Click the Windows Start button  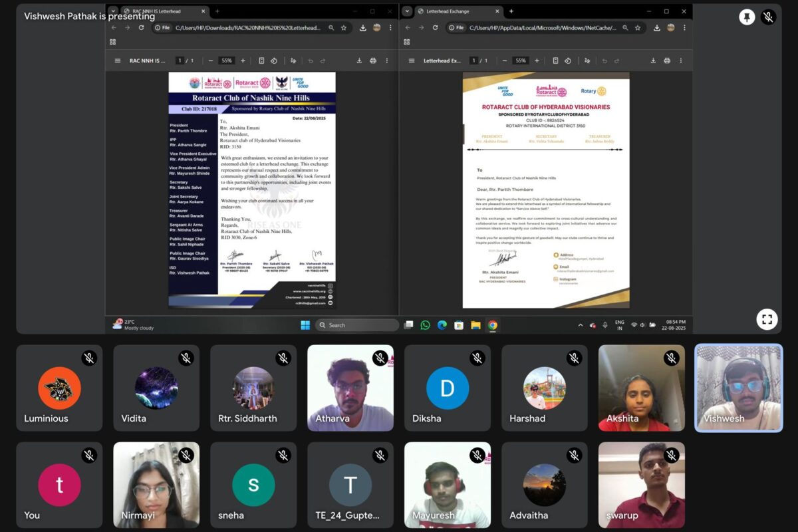(x=305, y=325)
